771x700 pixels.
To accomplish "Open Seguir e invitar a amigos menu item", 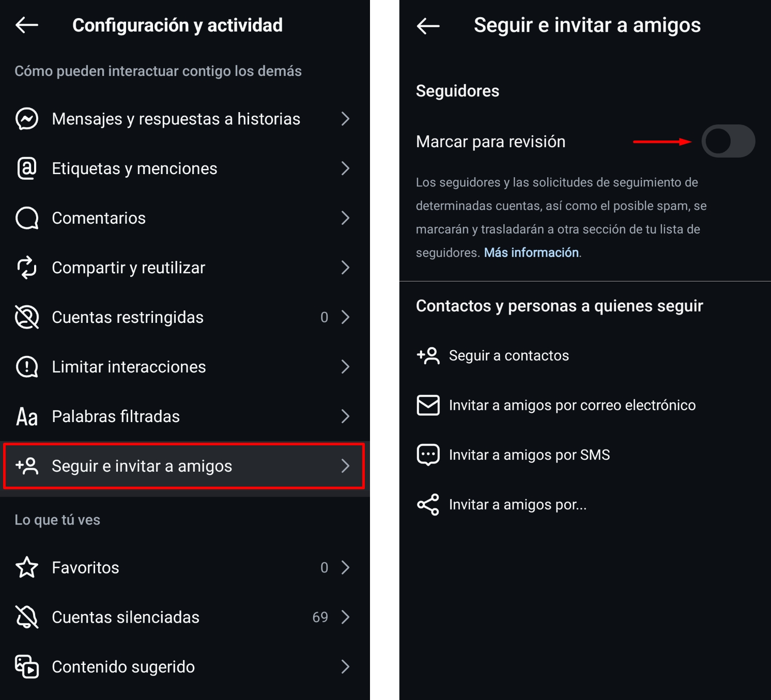I will click(x=184, y=466).
